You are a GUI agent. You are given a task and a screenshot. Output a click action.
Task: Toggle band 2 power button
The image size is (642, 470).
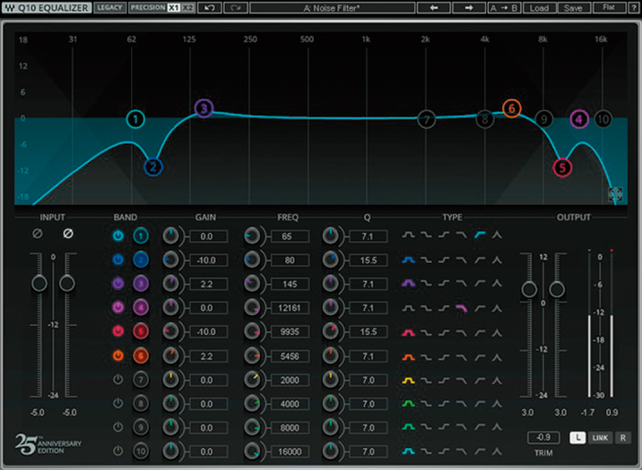118,260
